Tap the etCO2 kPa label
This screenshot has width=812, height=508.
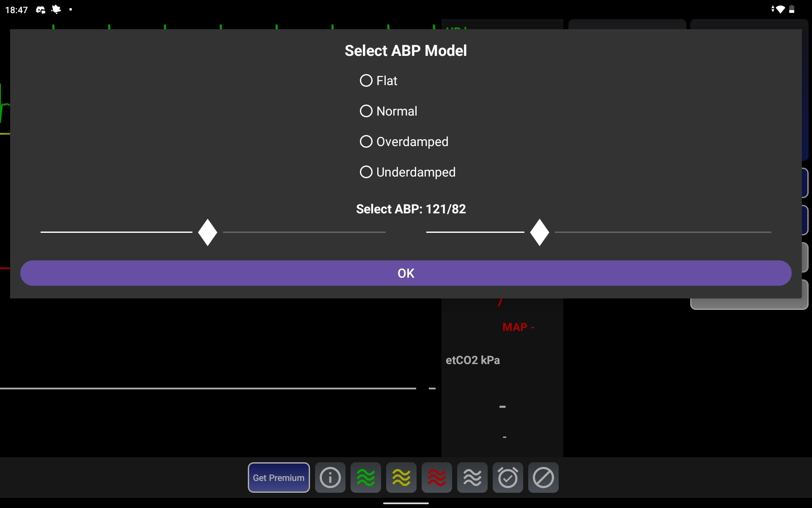(473, 360)
